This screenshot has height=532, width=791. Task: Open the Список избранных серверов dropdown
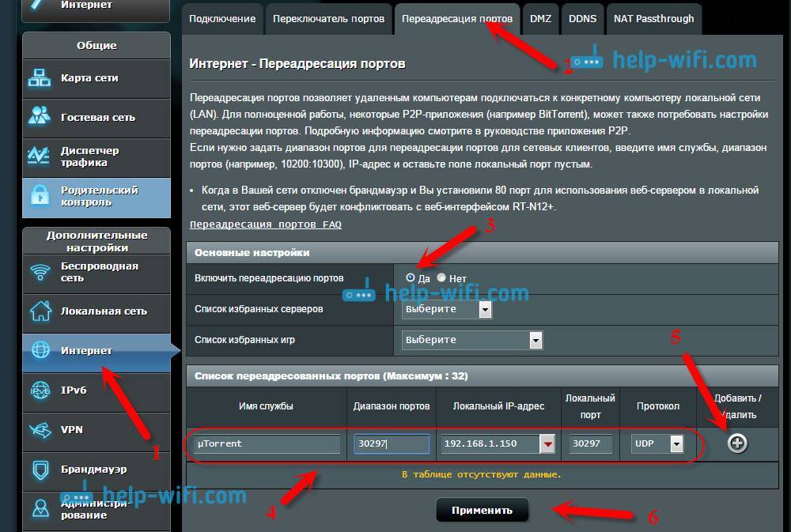click(x=446, y=309)
